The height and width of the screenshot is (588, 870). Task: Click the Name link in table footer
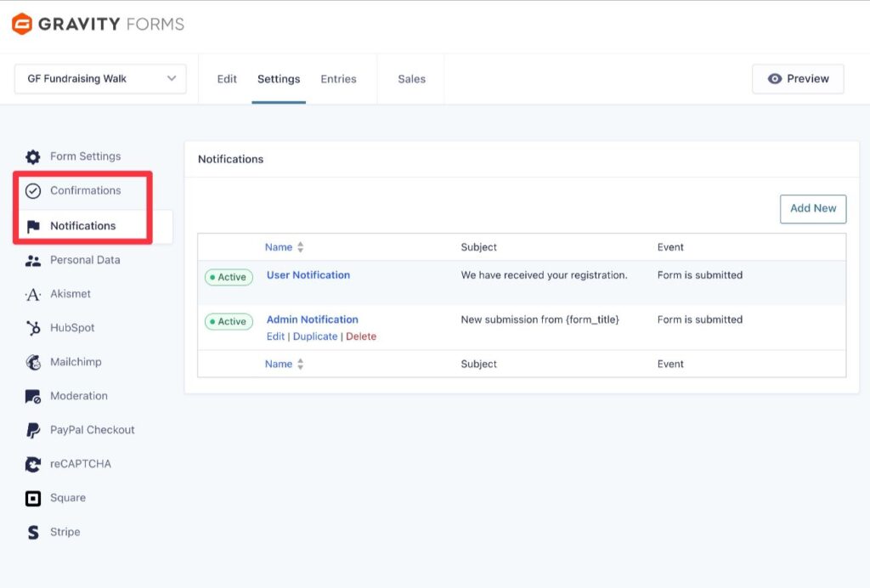279,364
